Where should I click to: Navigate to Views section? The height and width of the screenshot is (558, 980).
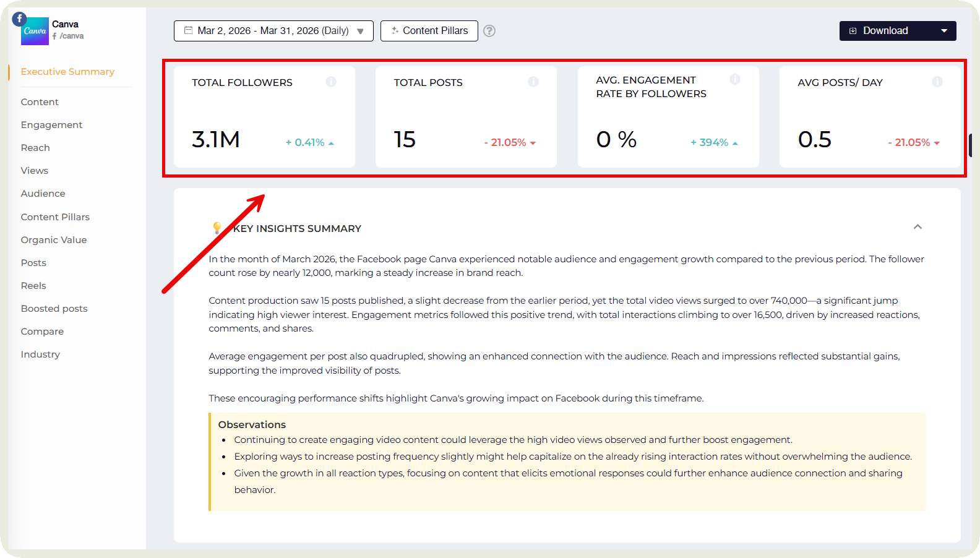35,171
